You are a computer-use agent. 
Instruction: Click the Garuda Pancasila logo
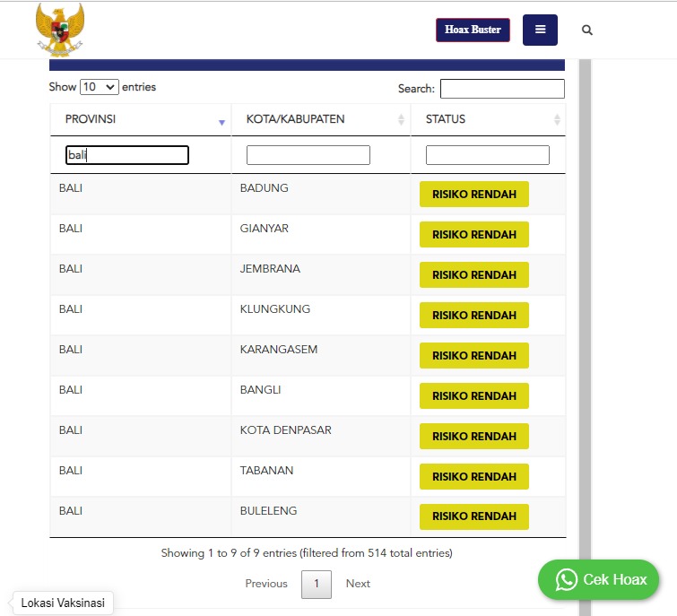click(60, 30)
